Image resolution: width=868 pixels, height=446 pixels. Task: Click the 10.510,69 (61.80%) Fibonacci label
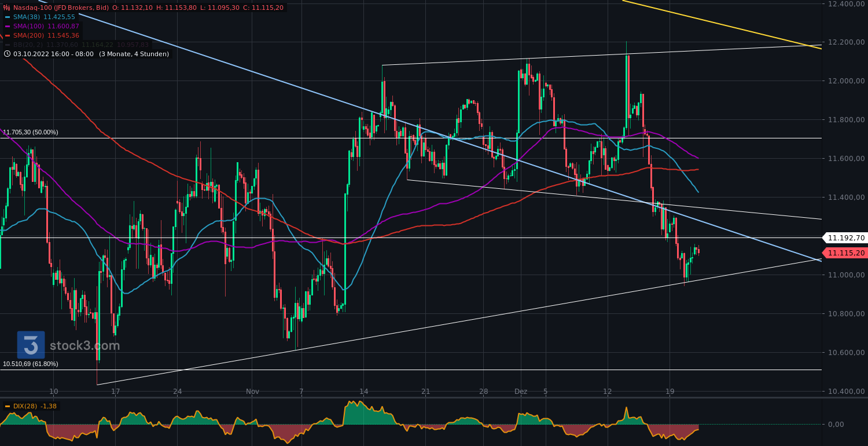click(x=30, y=364)
